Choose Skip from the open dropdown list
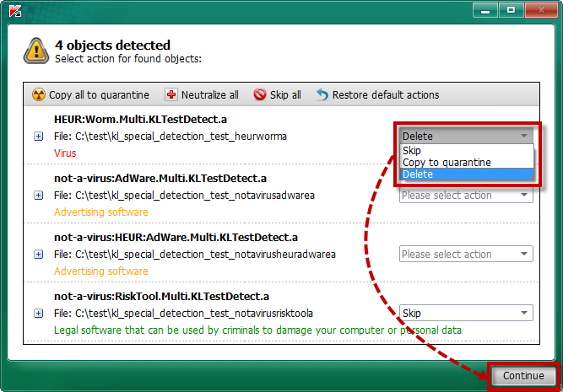Screen dimensions: 563x392 (x=467, y=151)
